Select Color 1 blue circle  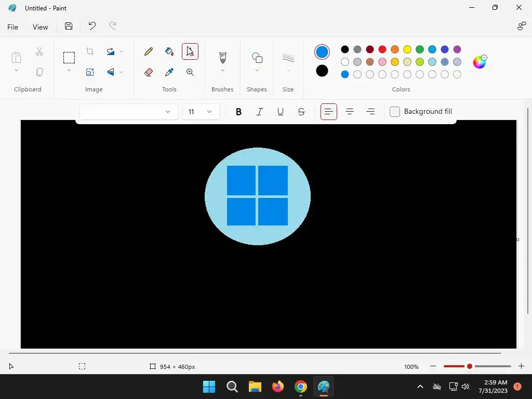point(322,52)
